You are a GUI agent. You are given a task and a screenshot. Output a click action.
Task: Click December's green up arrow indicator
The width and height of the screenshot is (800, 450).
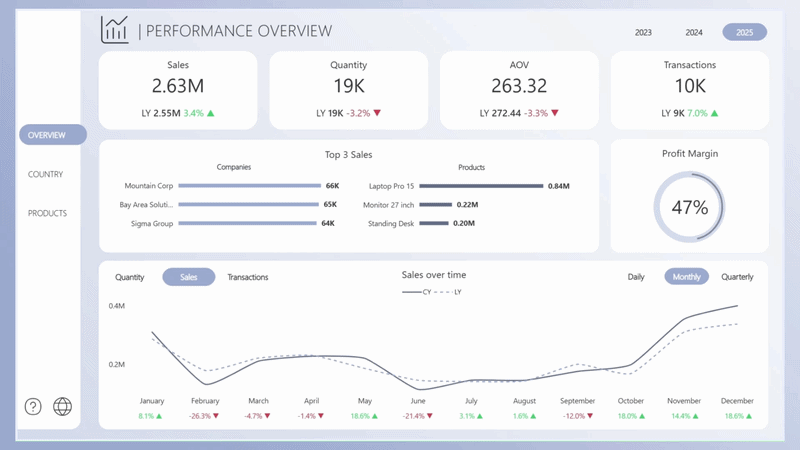click(x=749, y=416)
